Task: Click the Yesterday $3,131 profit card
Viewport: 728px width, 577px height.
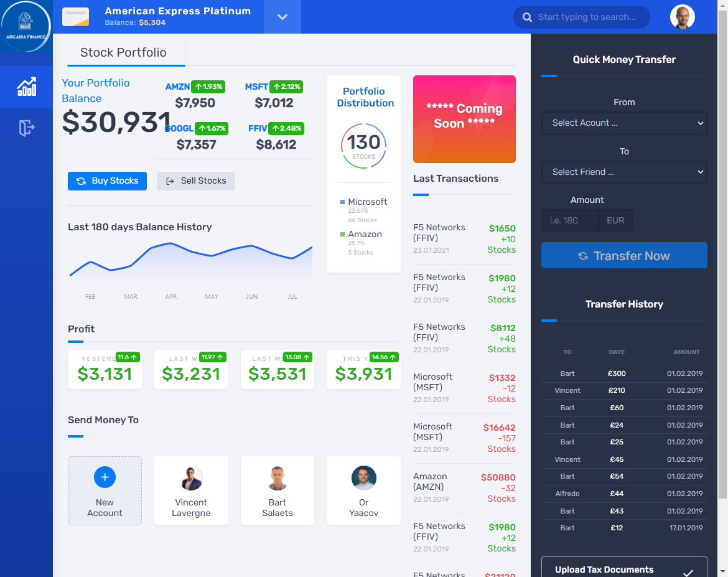Action: (x=105, y=369)
